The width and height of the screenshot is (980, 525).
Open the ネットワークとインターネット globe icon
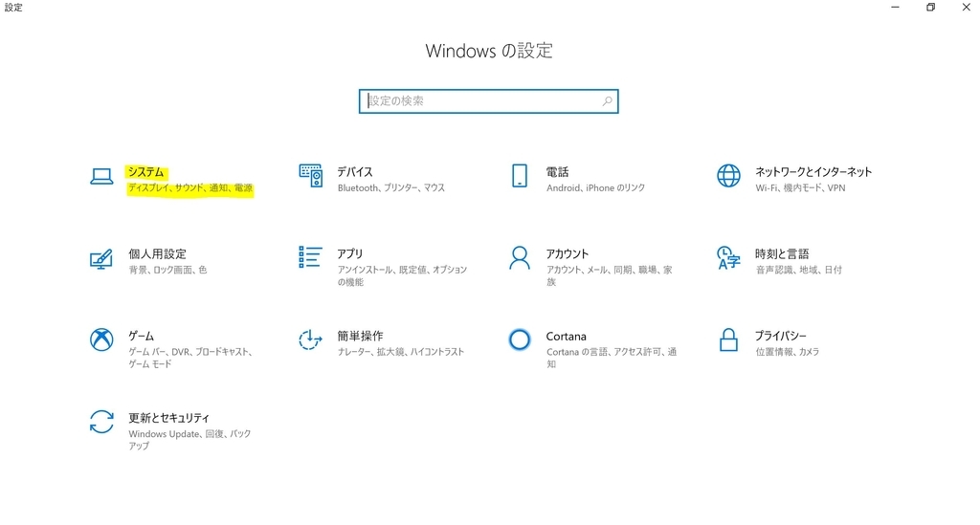728,176
